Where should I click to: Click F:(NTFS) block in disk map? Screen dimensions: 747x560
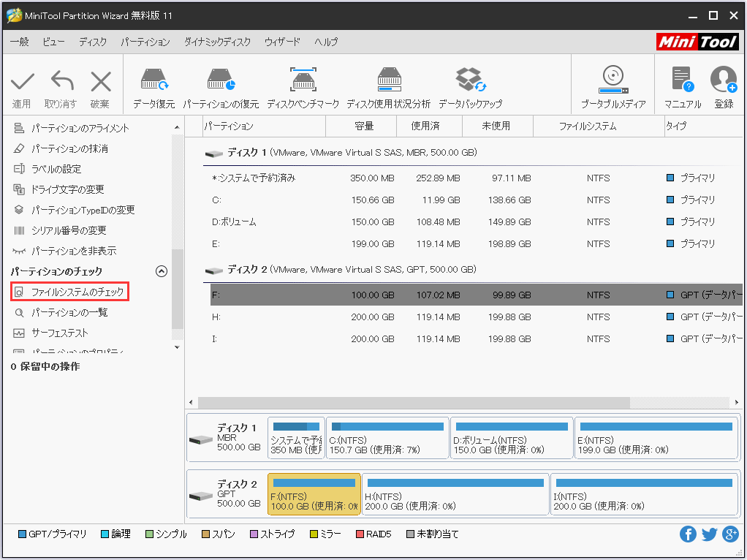(x=314, y=494)
